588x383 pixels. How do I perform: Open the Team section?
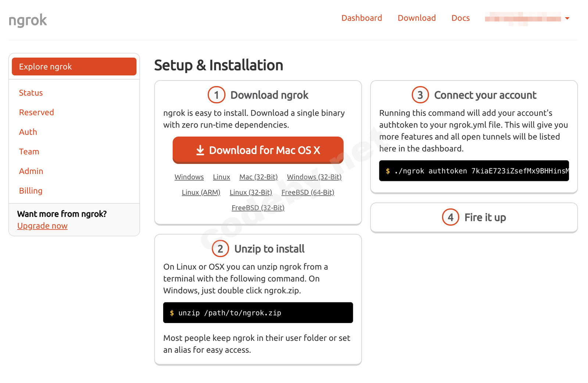(29, 151)
